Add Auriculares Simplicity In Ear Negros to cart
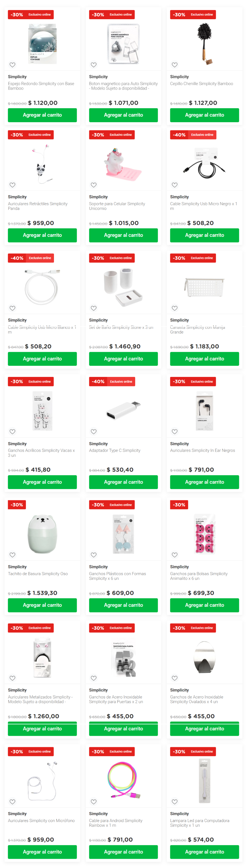 click(205, 482)
